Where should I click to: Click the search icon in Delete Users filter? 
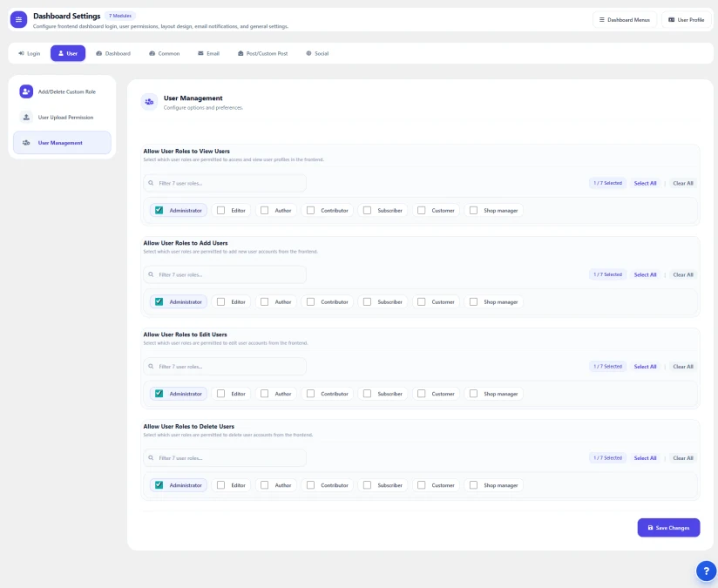(x=151, y=458)
